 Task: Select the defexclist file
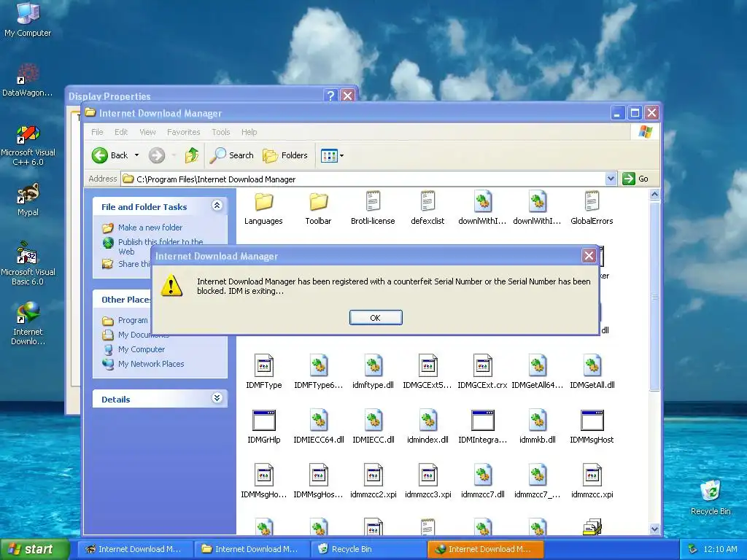pos(427,209)
